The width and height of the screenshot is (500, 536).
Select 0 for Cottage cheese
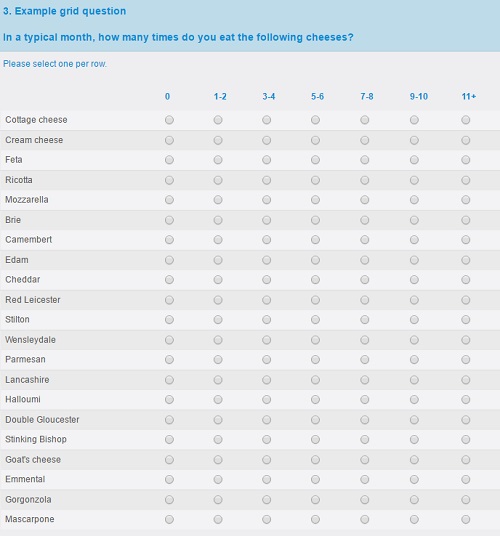coord(169,120)
